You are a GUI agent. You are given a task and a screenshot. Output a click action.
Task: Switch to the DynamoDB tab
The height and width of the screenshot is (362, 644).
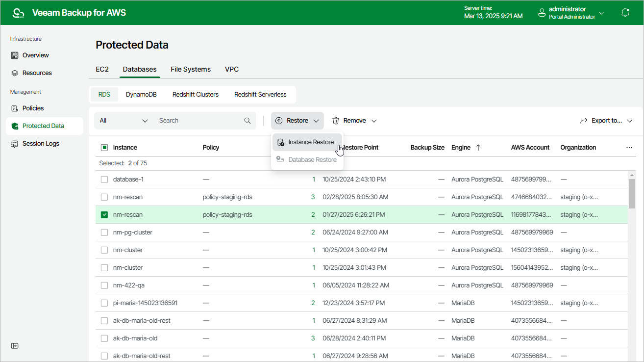141,95
